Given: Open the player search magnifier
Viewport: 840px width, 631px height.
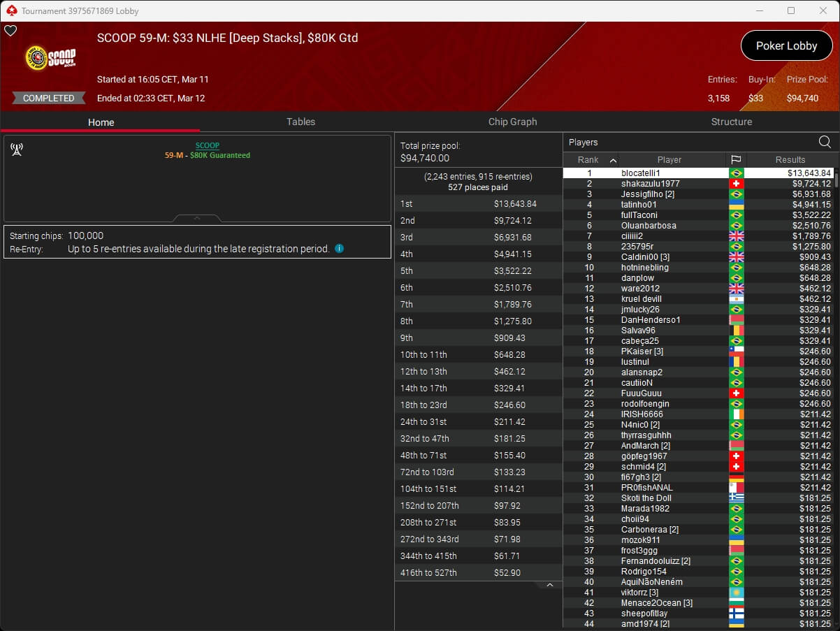Looking at the screenshot, I should pyautogui.click(x=825, y=143).
